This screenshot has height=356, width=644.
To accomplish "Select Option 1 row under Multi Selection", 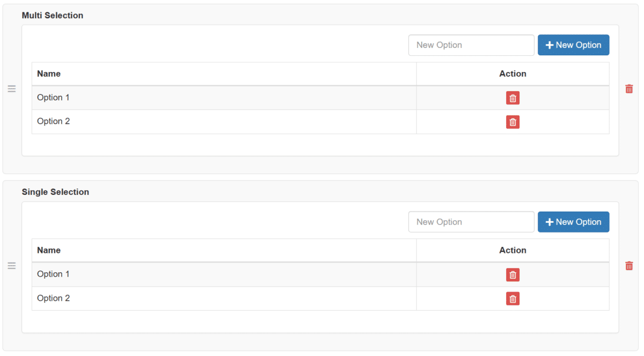I will 320,98.
